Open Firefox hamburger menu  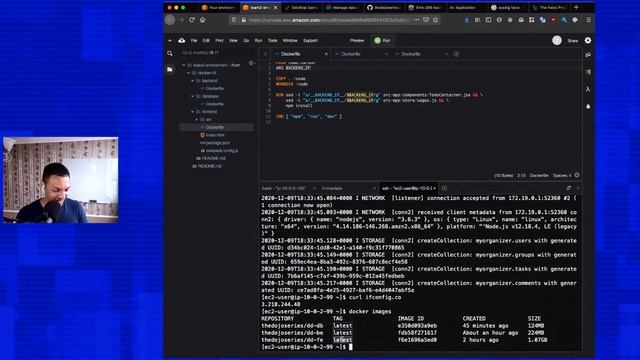[588, 20]
